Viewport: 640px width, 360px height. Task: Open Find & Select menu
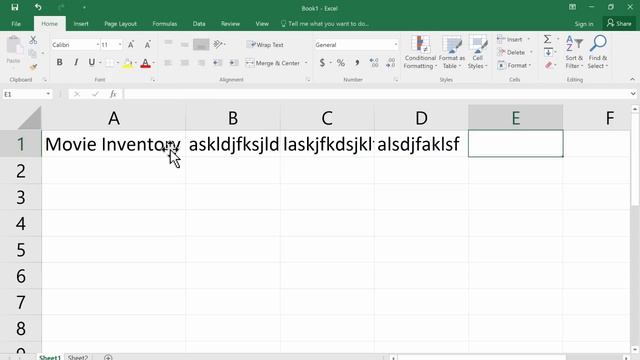pyautogui.click(x=598, y=52)
